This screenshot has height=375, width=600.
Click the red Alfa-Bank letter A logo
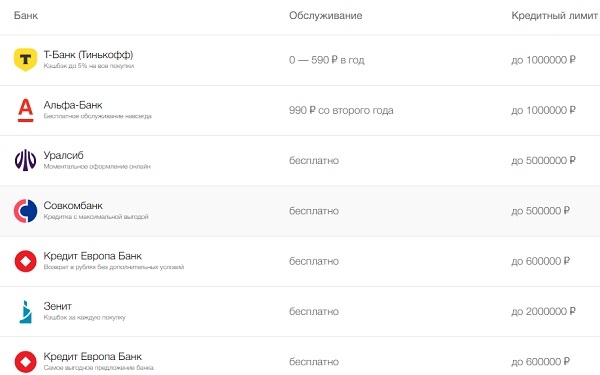pyautogui.click(x=25, y=110)
